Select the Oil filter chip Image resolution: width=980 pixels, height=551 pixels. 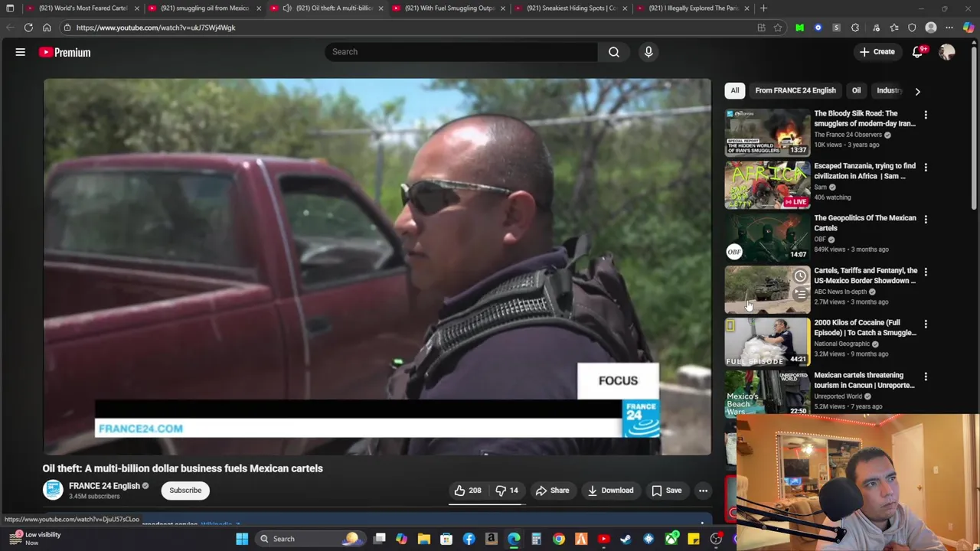[856, 90]
